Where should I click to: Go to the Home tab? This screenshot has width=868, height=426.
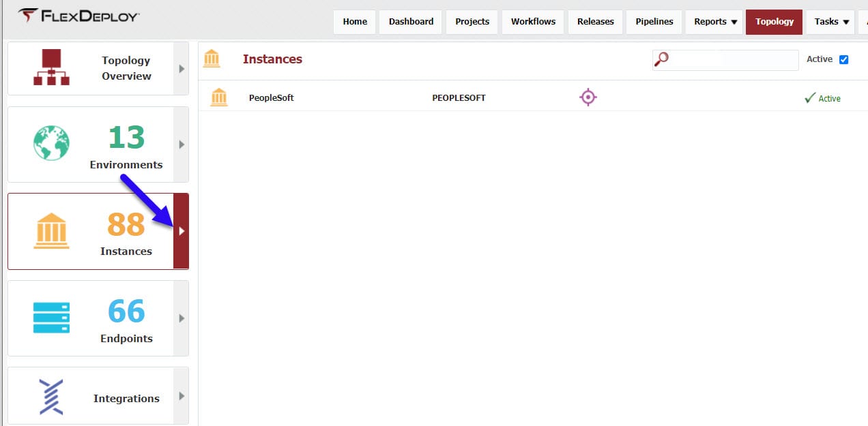coord(355,22)
